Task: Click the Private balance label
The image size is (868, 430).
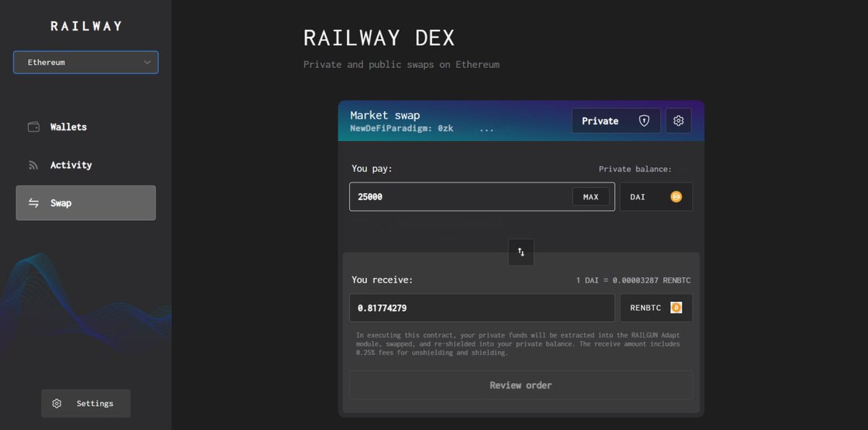Action: [x=635, y=169]
